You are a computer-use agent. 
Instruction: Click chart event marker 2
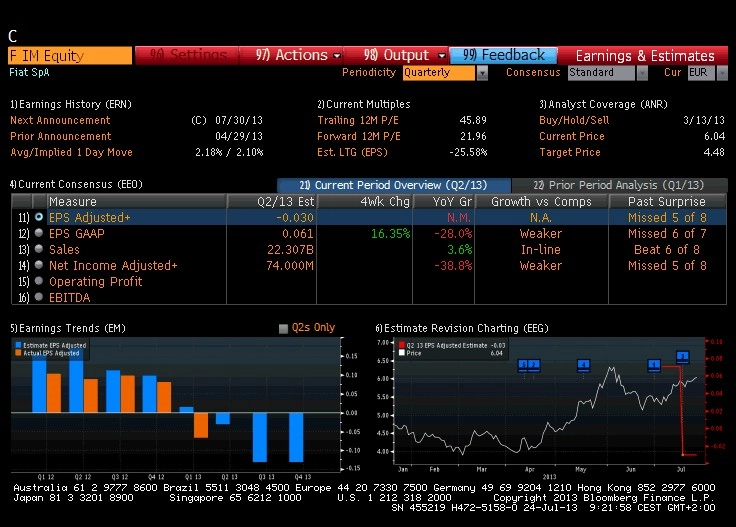[534, 365]
